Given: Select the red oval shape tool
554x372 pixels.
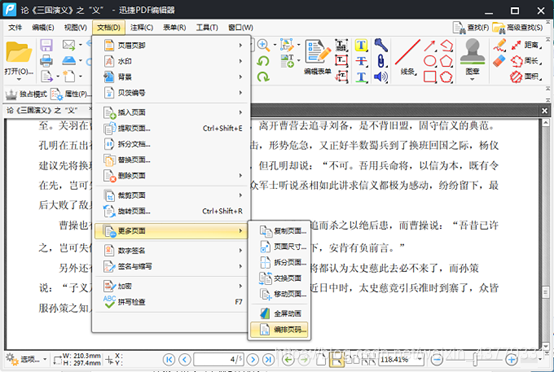Looking at the screenshot, I should click(x=430, y=61).
